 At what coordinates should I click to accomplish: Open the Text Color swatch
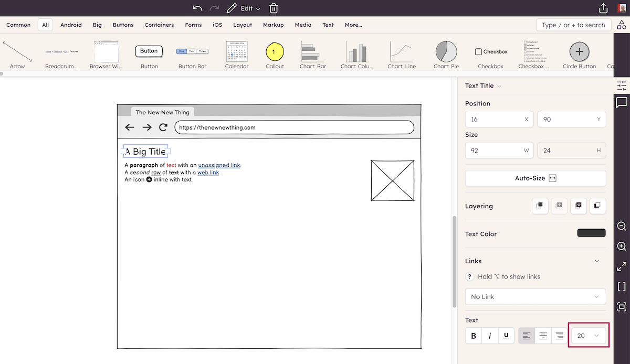(591, 233)
